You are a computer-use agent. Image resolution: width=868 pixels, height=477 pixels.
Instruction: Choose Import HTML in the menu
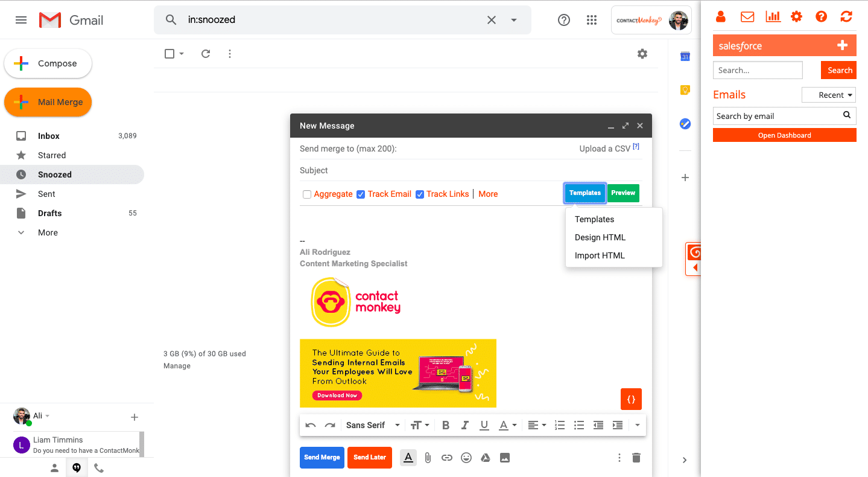point(599,255)
